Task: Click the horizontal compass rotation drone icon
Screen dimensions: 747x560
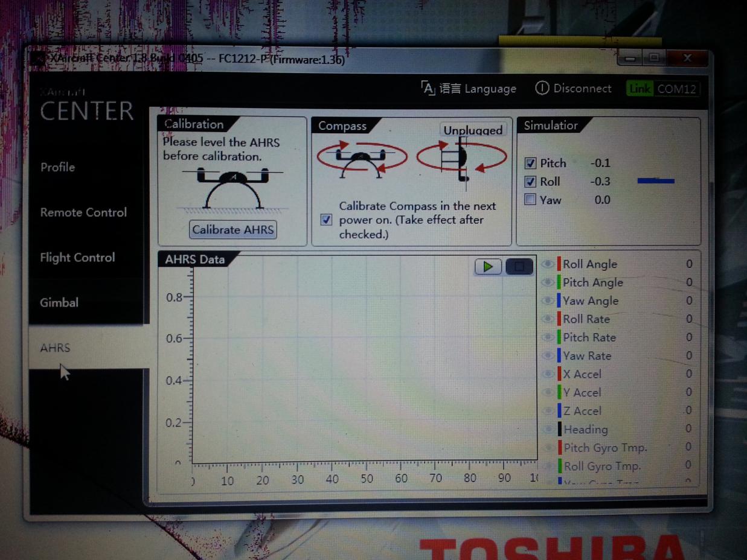Action: (x=362, y=159)
